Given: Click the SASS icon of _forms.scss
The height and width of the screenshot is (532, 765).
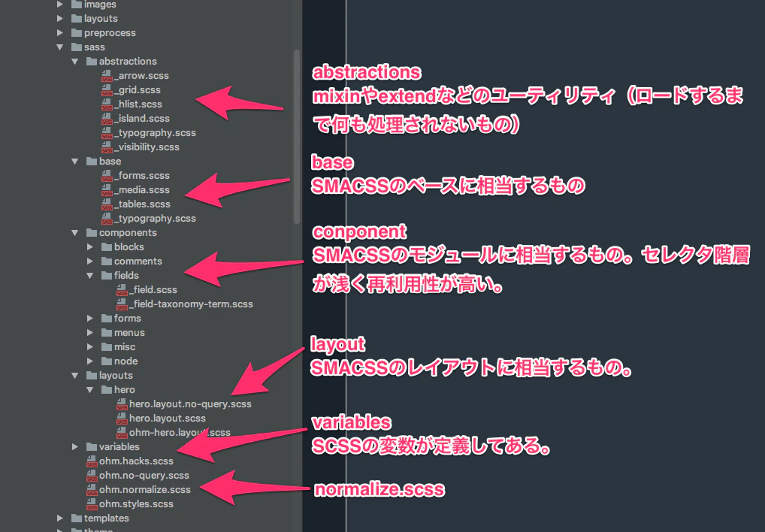Looking at the screenshot, I should coord(107,176).
